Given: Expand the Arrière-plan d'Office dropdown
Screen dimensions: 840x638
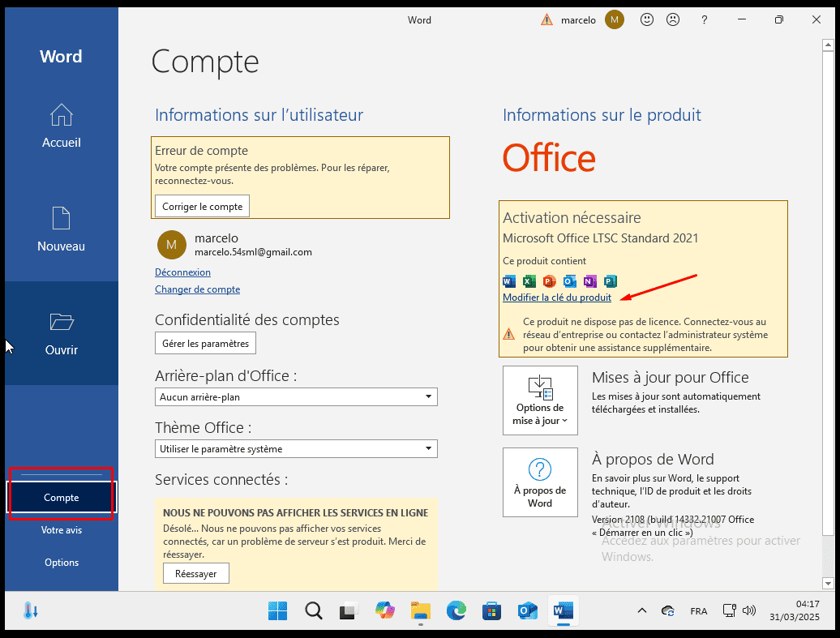Looking at the screenshot, I should pos(296,397).
